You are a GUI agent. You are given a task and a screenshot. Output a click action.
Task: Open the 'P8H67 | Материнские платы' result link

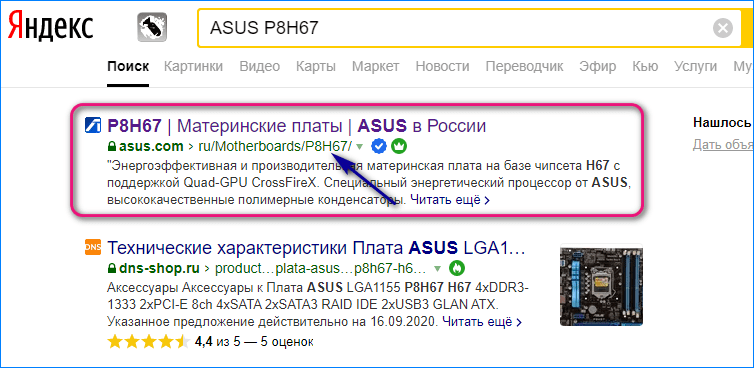(296, 126)
